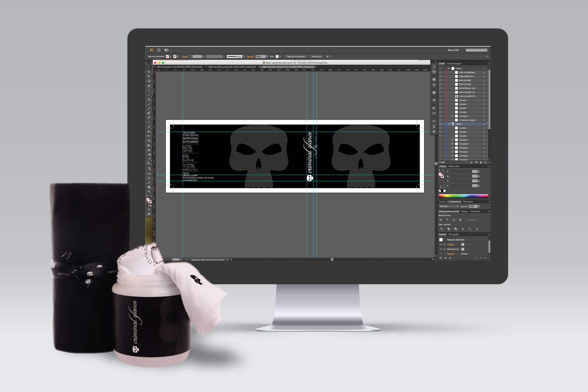The width and height of the screenshot is (588, 392).
Task: Click the Fill/Stroke swatch in Colore panel
Action: (441, 175)
